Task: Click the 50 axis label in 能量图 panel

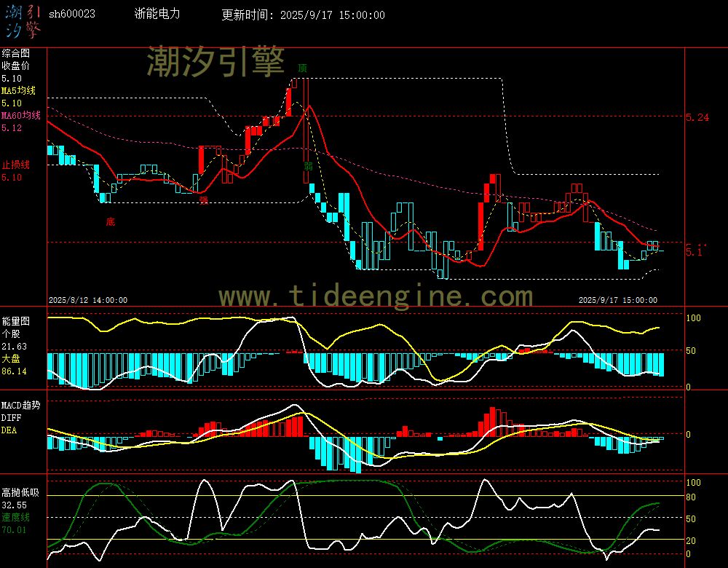Action: coord(691,351)
